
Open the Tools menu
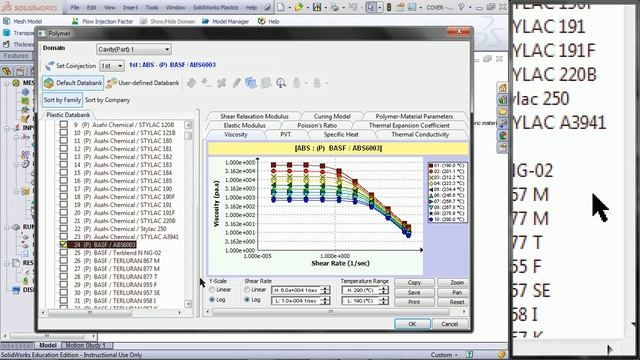(152, 7)
